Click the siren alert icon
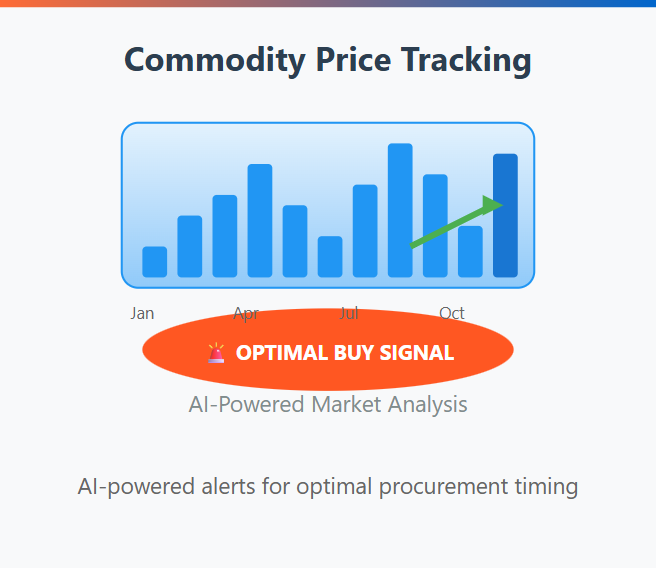The height and width of the screenshot is (568, 656). pyautogui.click(x=216, y=353)
